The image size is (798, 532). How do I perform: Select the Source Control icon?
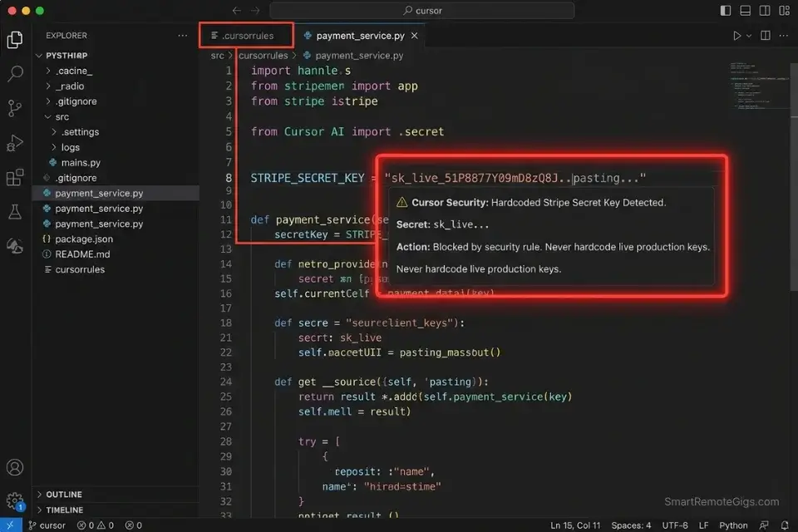[15, 106]
